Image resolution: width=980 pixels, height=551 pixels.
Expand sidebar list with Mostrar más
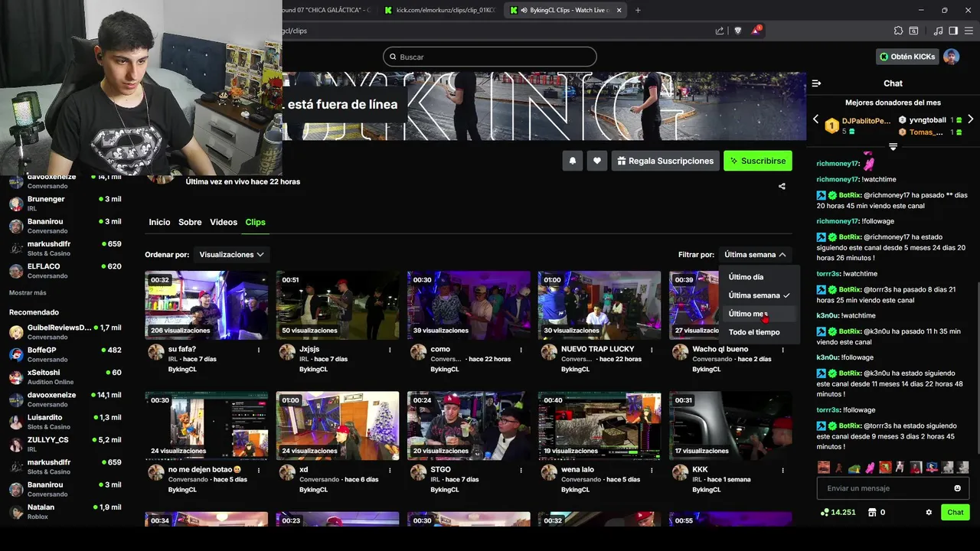[x=28, y=292]
